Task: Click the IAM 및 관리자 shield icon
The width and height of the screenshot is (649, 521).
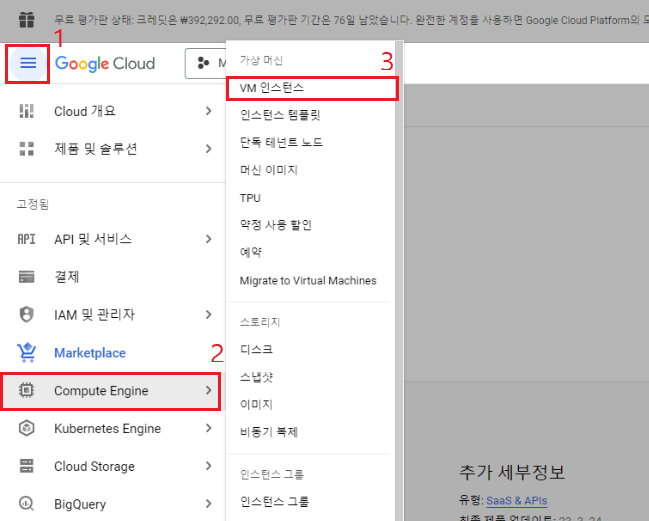Action: [x=26, y=315]
